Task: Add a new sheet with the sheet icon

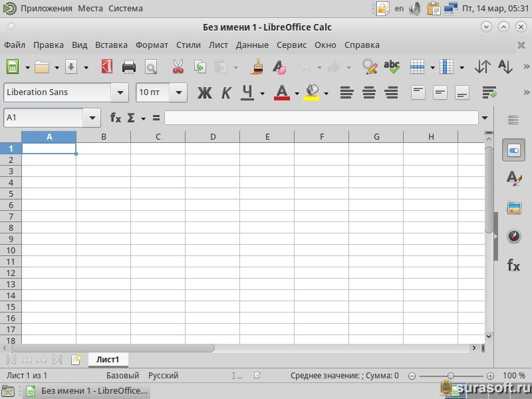Action: 76,360
